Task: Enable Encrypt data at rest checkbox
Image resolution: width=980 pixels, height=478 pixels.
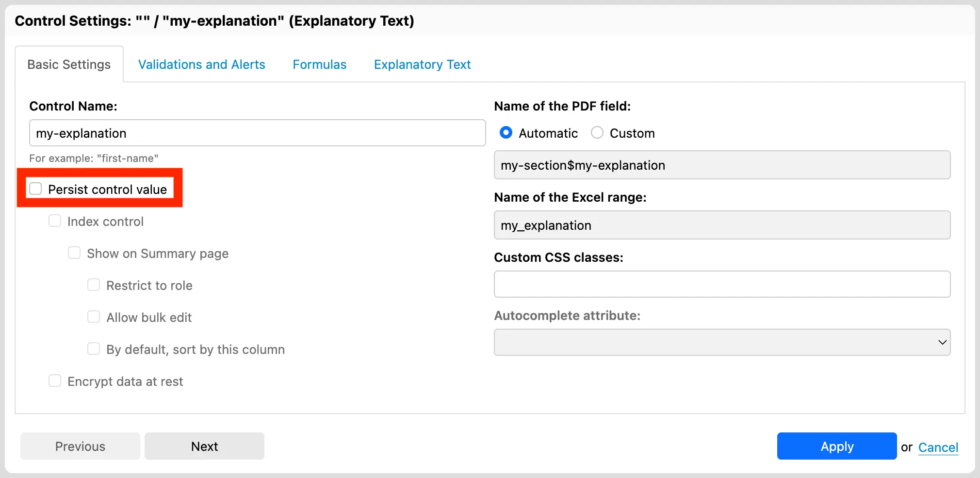Action: [55, 381]
